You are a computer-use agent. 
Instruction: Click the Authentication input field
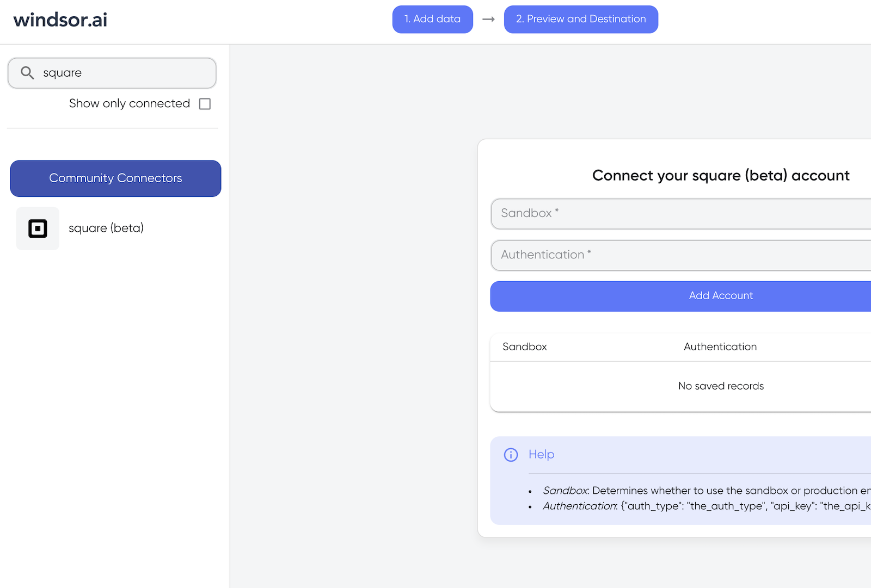pos(681,255)
